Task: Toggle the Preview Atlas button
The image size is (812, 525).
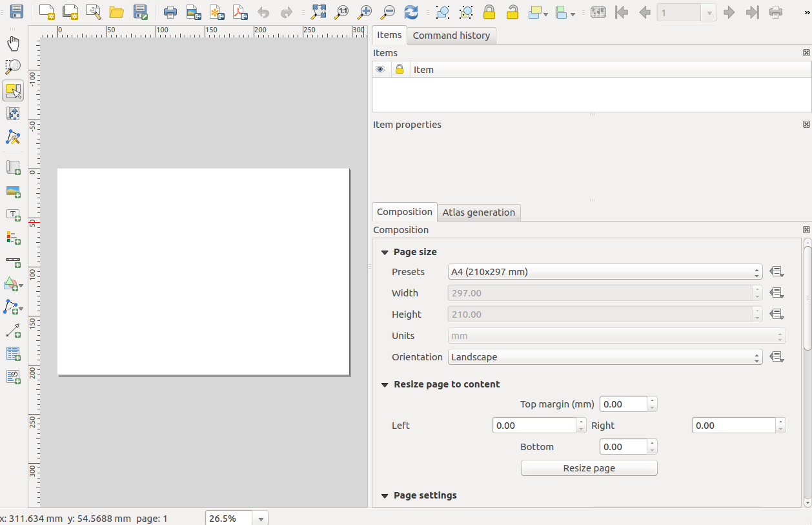Action: 598,12
